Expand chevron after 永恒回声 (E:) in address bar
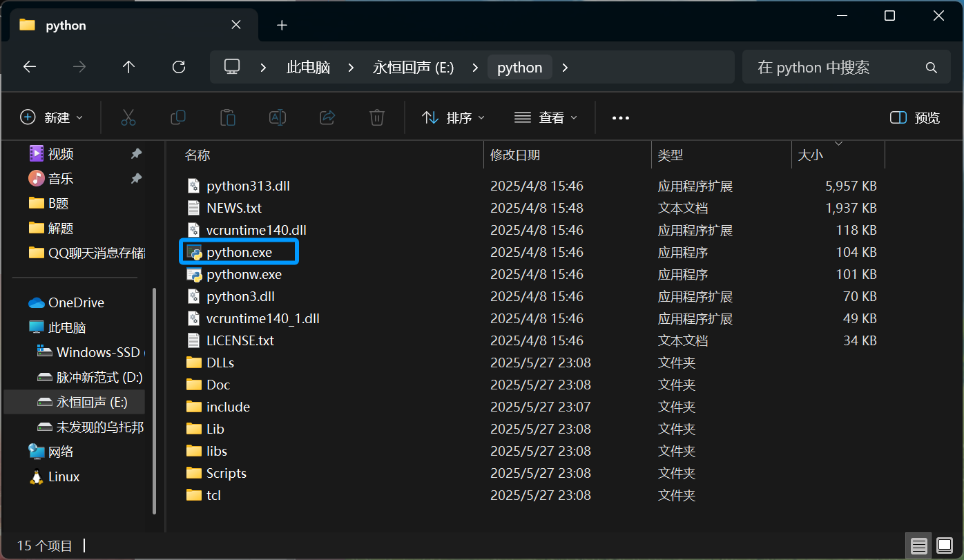Screen dimensions: 964x560 (474, 68)
